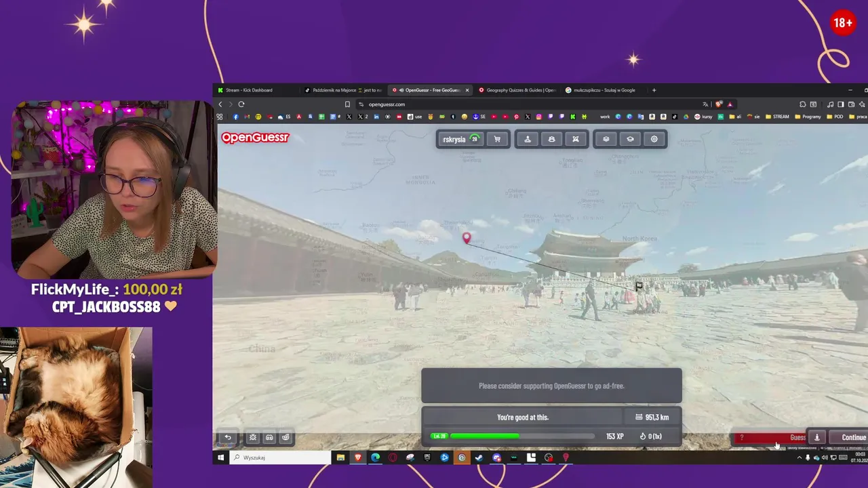Open the Facebook bookmark in bookmarks bar
The image size is (868, 488).
(235, 117)
